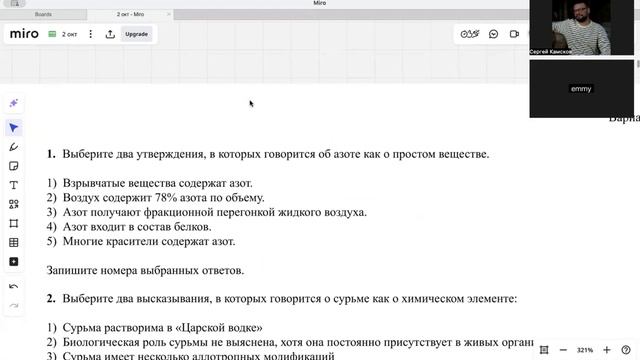Click the Upgrade button
640x360 pixels.
136,34
